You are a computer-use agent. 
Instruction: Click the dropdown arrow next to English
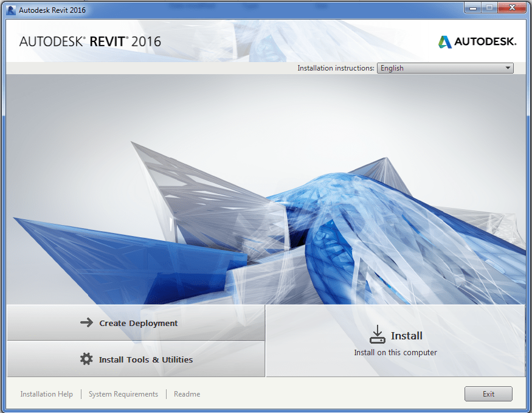pos(507,68)
